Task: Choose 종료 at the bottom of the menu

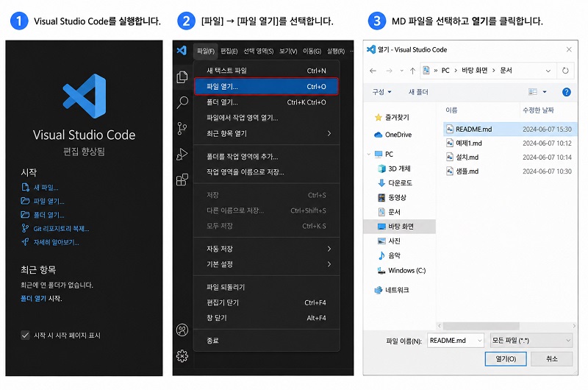Action: 266,341
